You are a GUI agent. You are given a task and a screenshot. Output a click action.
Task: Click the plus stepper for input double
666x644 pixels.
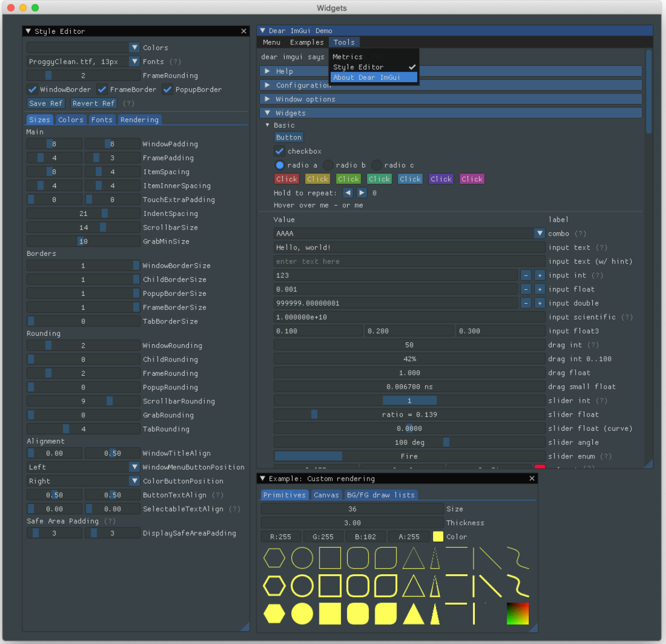[539, 303]
